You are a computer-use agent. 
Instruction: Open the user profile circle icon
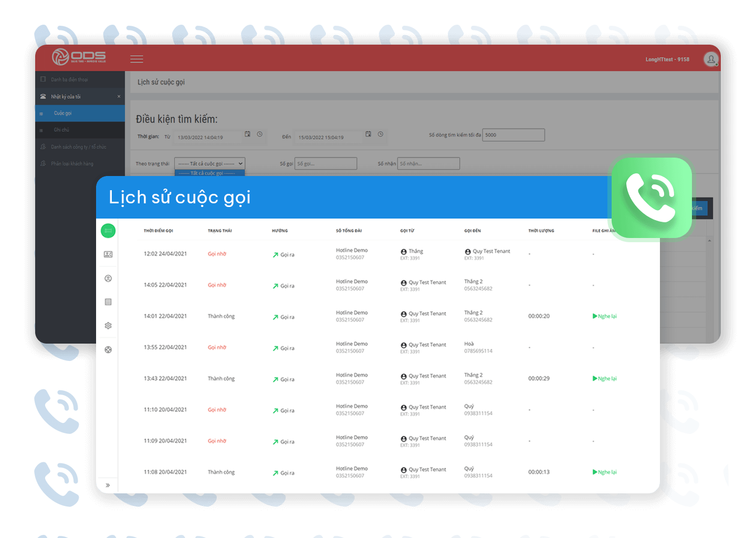(x=108, y=278)
